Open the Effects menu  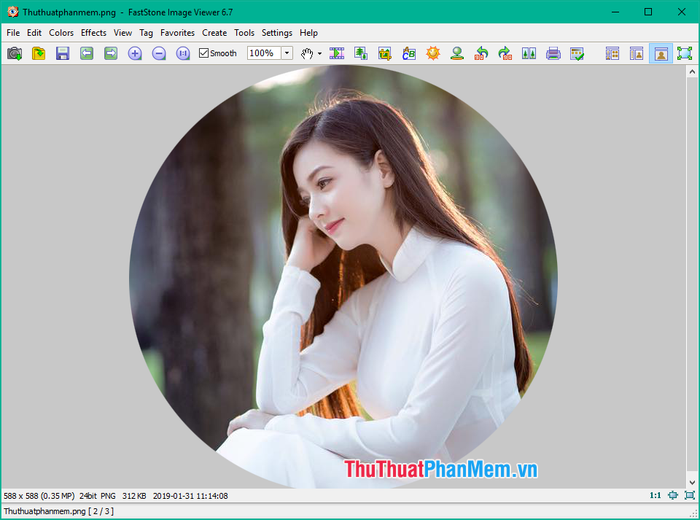pyautogui.click(x=93, y=33)
